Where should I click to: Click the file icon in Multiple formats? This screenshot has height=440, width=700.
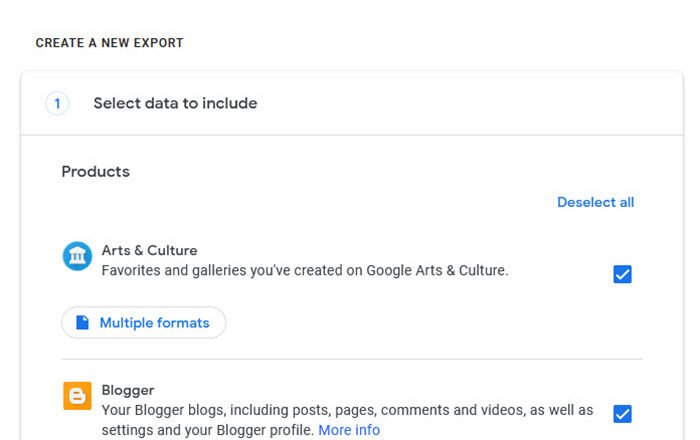[83, 323]
